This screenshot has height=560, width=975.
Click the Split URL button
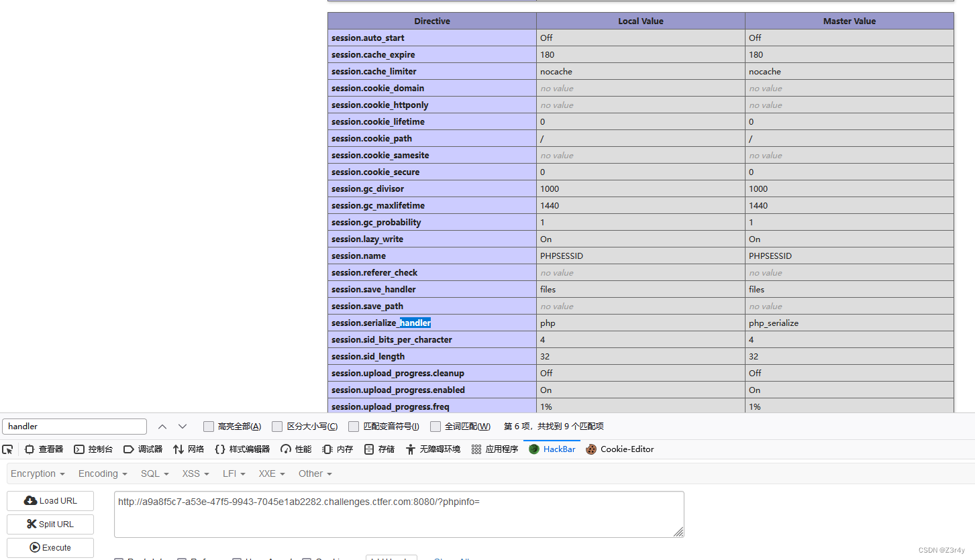pyautogui.click(x=50, y=524)
